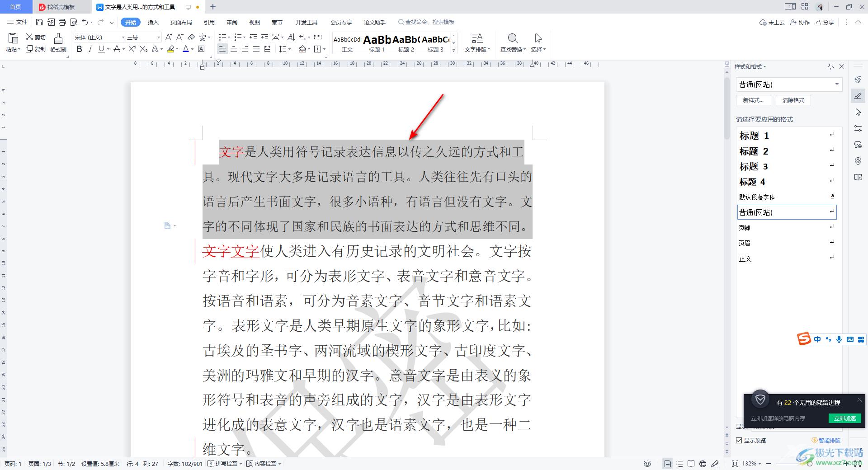Open the font size dropdown
This screenshot has width=868, height=470.
pyautogui.click(x=158, y=37)
